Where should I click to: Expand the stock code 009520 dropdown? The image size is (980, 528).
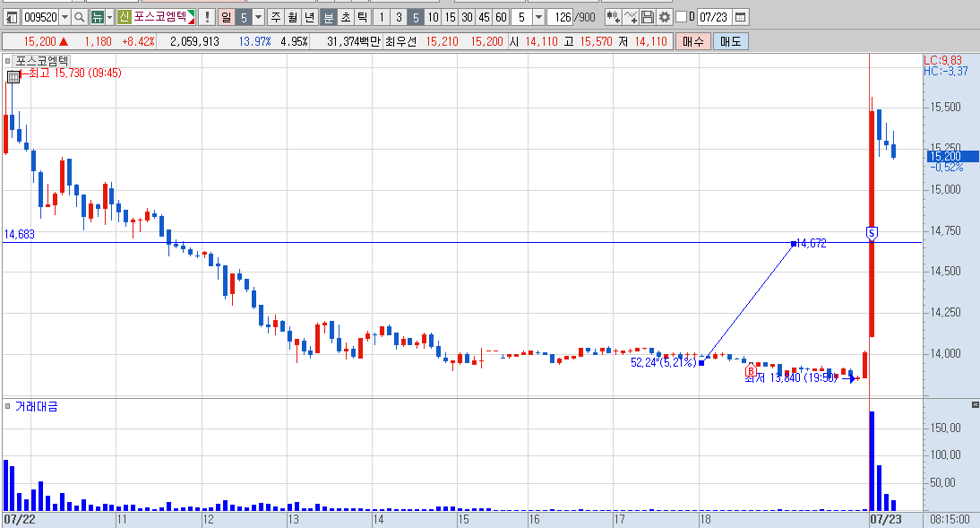[64, 17]
